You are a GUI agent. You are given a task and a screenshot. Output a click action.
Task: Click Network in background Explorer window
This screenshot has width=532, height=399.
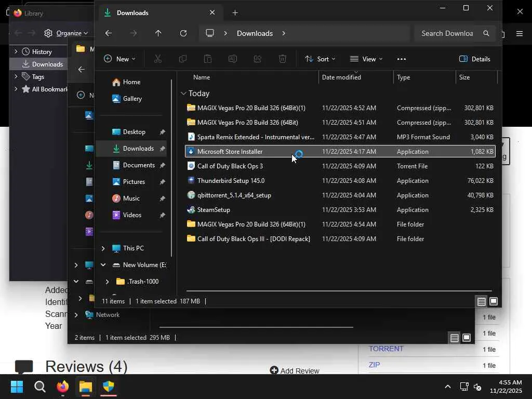point(108,315)
